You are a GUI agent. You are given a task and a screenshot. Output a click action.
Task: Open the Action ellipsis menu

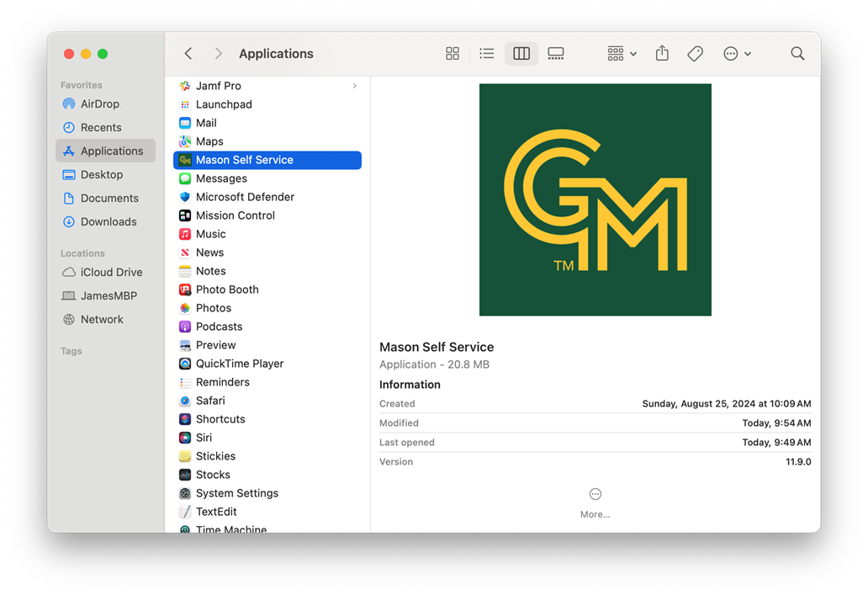[x=737, y=54]
